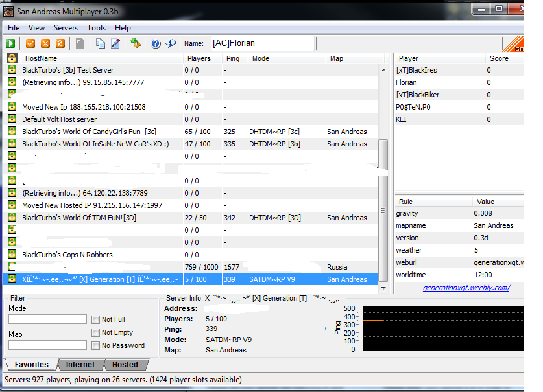This screenshot has width=543, height=392.
Task: Click the orange Refresh Server icon
Action: pos(60,43)
